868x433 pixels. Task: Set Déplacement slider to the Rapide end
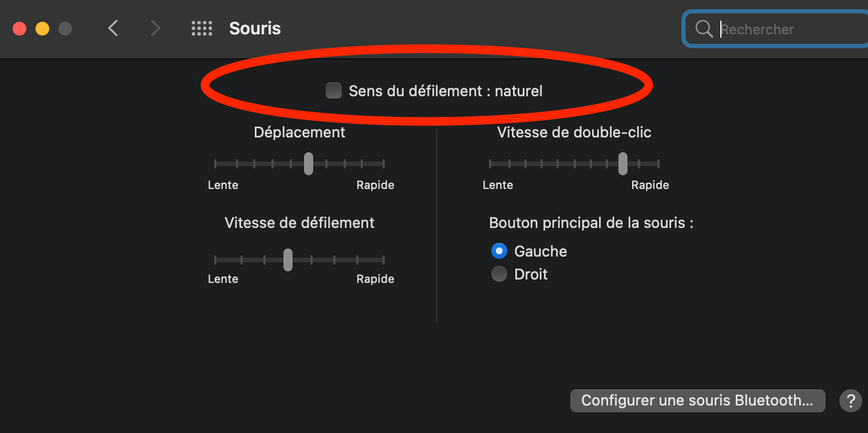[383, 164]
